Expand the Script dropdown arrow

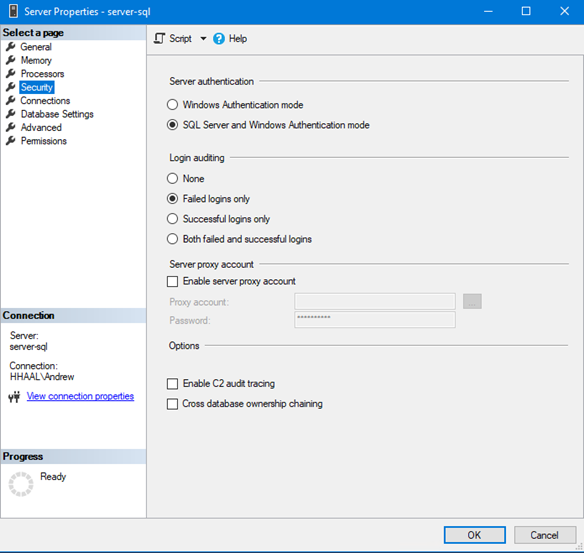pos(203,39)
